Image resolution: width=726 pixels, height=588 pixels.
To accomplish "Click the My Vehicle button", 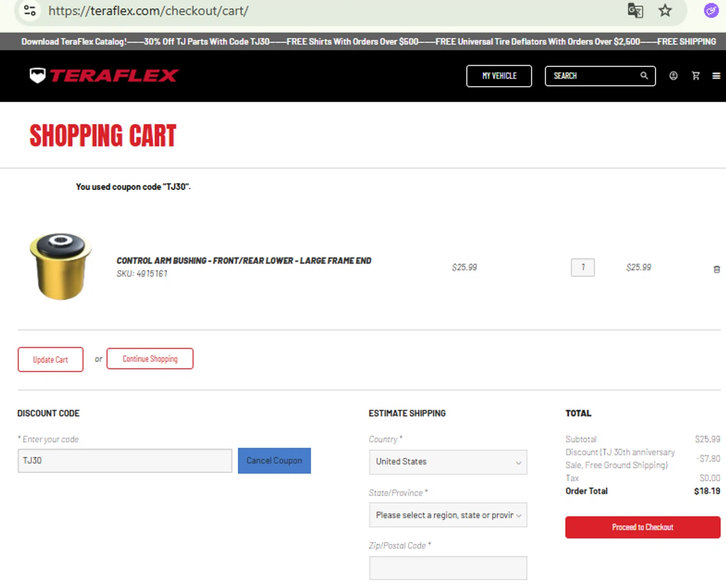I will (499, 76).
